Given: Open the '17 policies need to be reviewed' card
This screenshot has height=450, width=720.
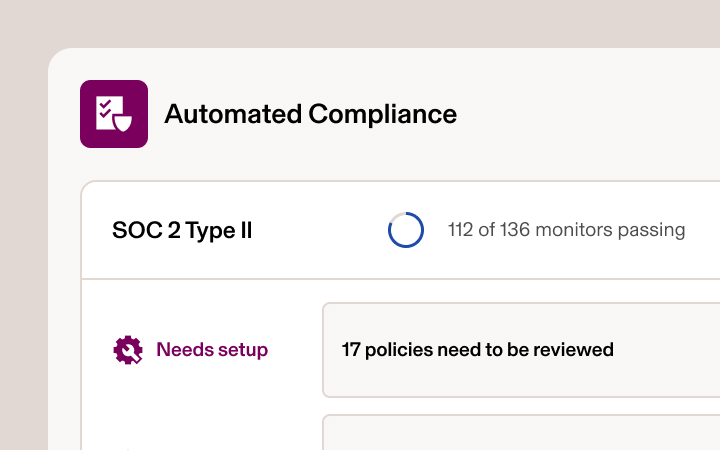Looking at the screenshot, I should pyautogui.click(x=521, y=350).
